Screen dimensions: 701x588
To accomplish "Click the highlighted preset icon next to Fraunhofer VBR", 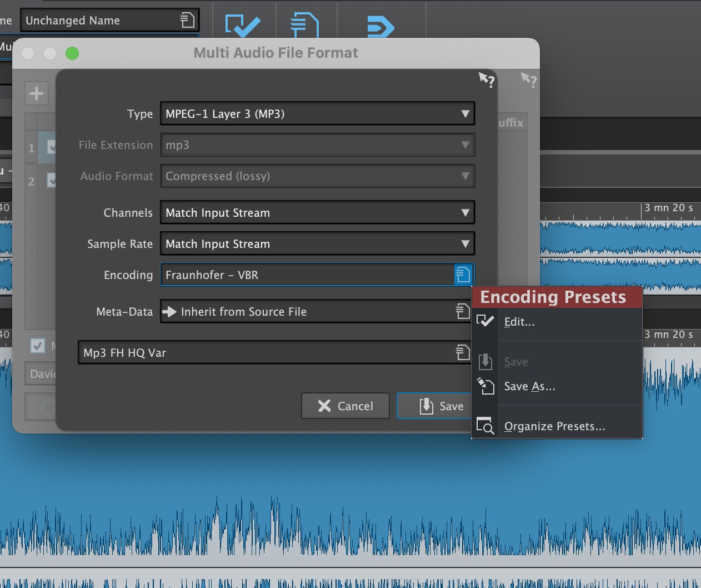I will (x=463, y=275).
